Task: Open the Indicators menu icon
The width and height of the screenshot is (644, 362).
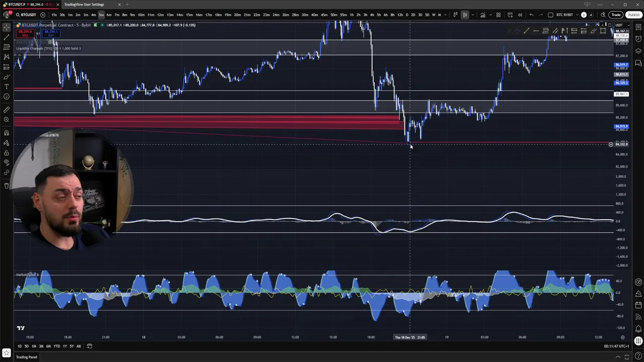Action: pos(482,15)
